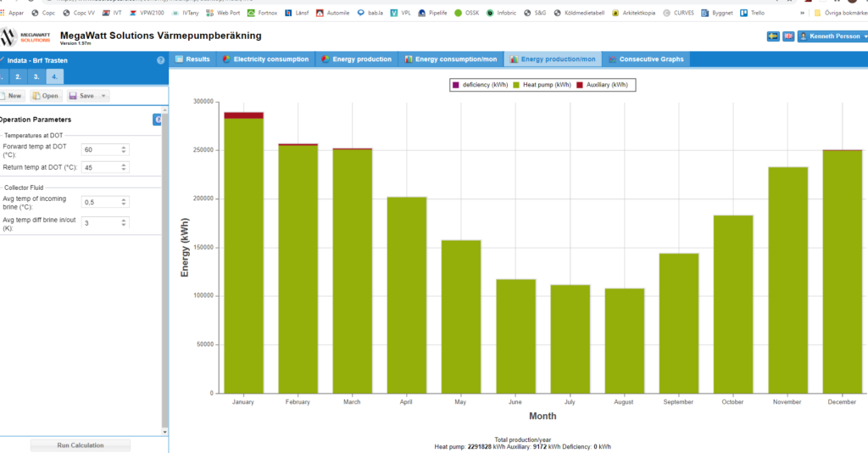868x453 pixels.
Task: Open the Infobric bookmark
Action: click(x=502, y=13)
